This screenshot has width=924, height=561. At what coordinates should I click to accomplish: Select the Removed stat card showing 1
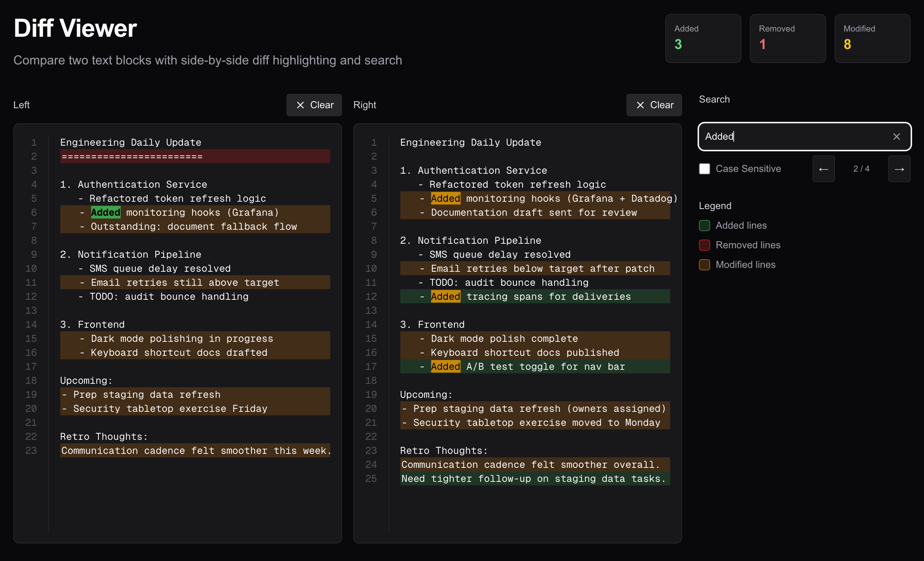pos(788,38)
